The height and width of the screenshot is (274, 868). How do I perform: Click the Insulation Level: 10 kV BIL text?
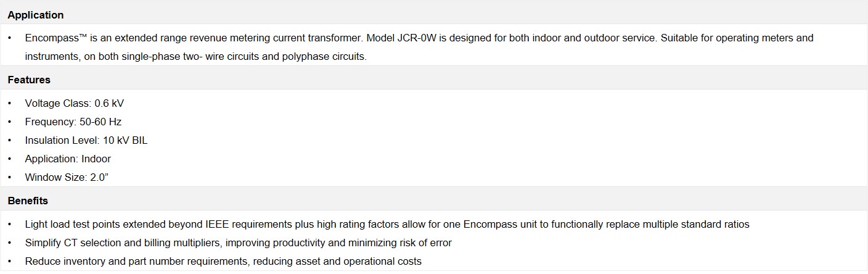pyautogui.click(x=86, y=140)
